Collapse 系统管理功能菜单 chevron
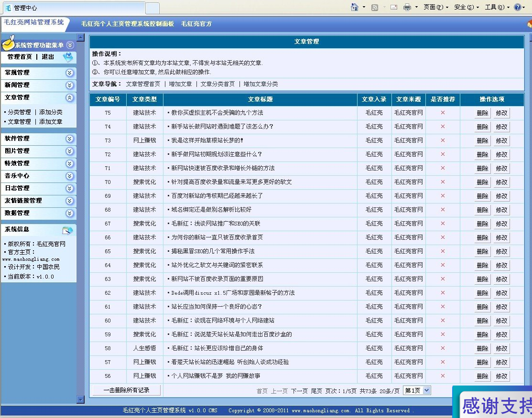Image resolution: width=532 pixels, height=418 pixels. (x=70, y=45)
